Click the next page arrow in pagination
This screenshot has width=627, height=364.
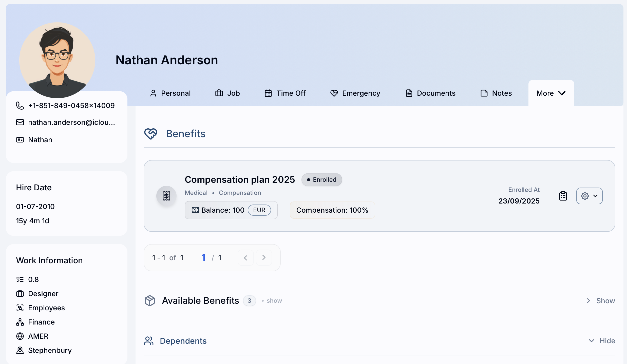point(264,257)
